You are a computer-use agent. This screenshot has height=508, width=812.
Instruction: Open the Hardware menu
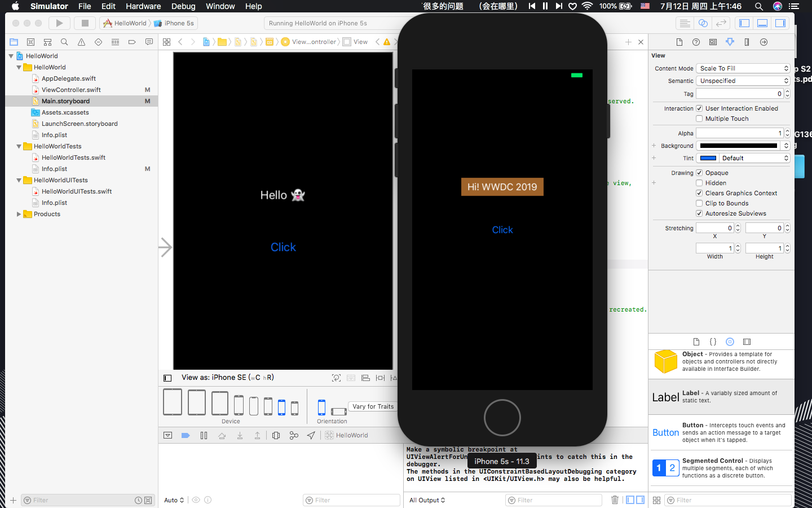[x=143, y=6]
